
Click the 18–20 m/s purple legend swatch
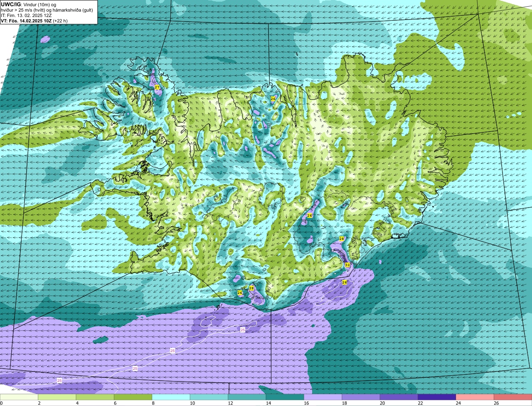361,397
